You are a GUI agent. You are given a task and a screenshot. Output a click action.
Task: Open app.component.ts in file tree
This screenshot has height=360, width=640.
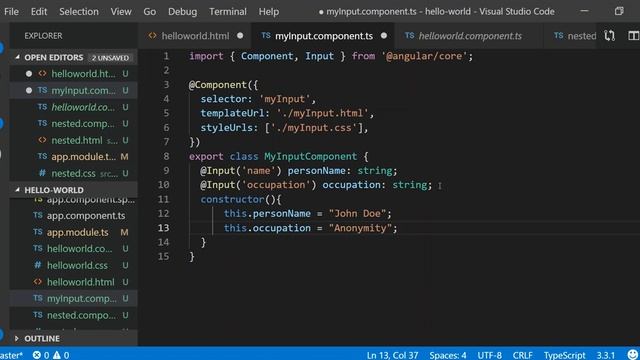pos(73,216)
